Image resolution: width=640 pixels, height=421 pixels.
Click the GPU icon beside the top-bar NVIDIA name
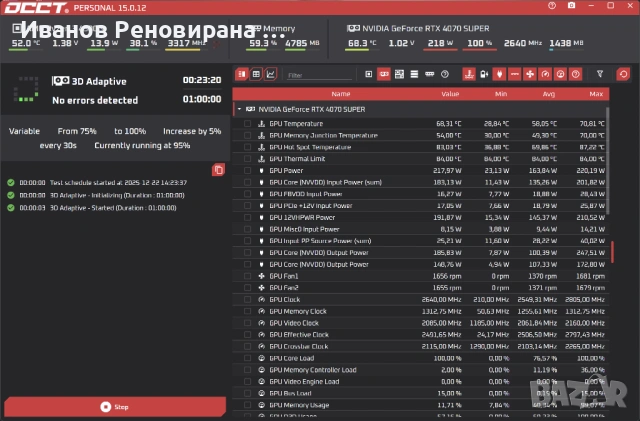pos(353,29)
